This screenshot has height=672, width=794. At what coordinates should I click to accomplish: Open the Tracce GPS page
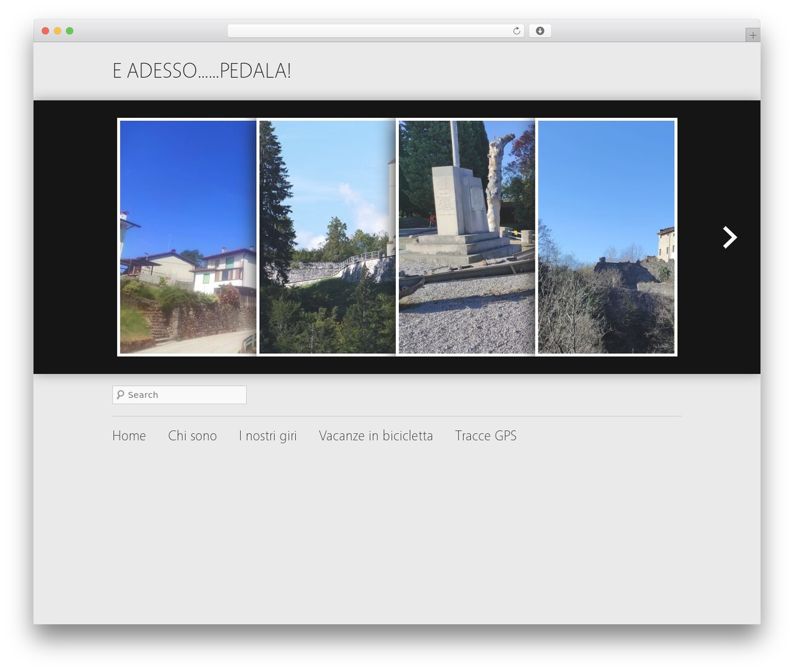point(486,436)
